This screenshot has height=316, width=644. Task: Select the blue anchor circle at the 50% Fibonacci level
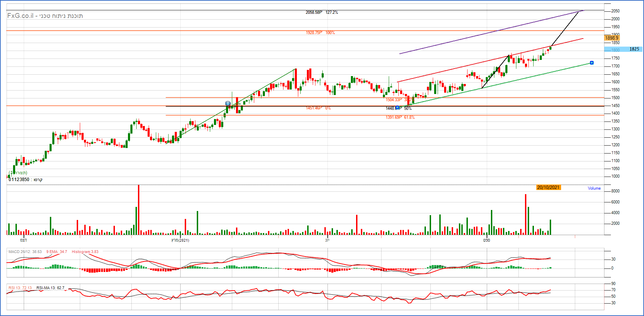[397, 108]
